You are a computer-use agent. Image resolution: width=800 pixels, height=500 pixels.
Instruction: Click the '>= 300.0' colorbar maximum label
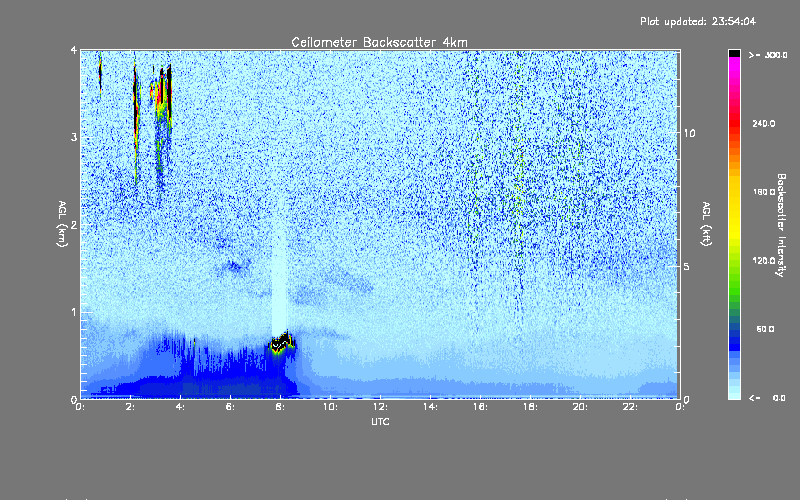click(767, 55)
